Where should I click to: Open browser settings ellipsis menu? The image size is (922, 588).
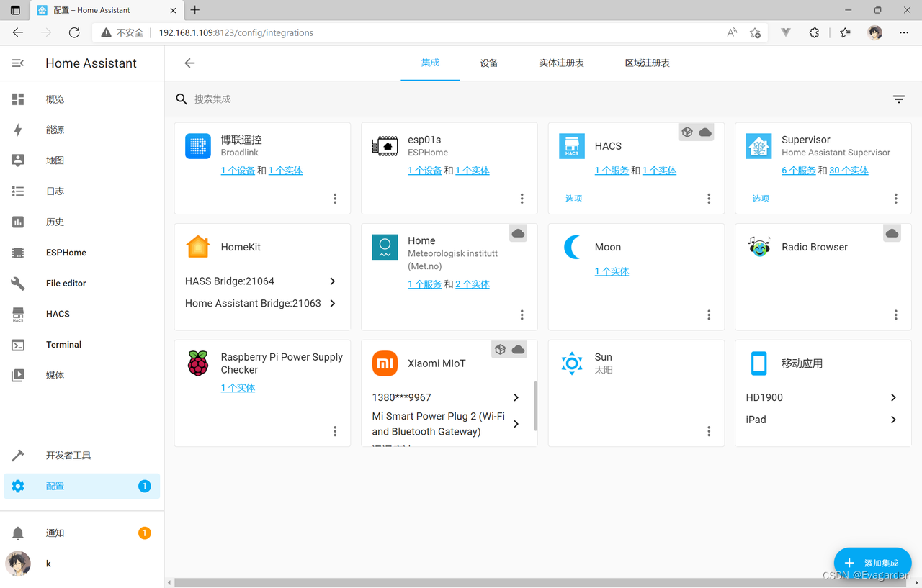(904, 32)
